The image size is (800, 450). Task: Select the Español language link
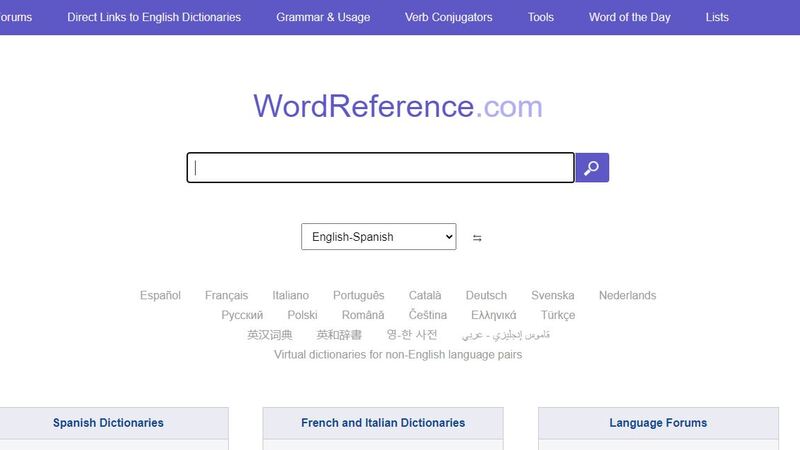[x=160, y=295]
